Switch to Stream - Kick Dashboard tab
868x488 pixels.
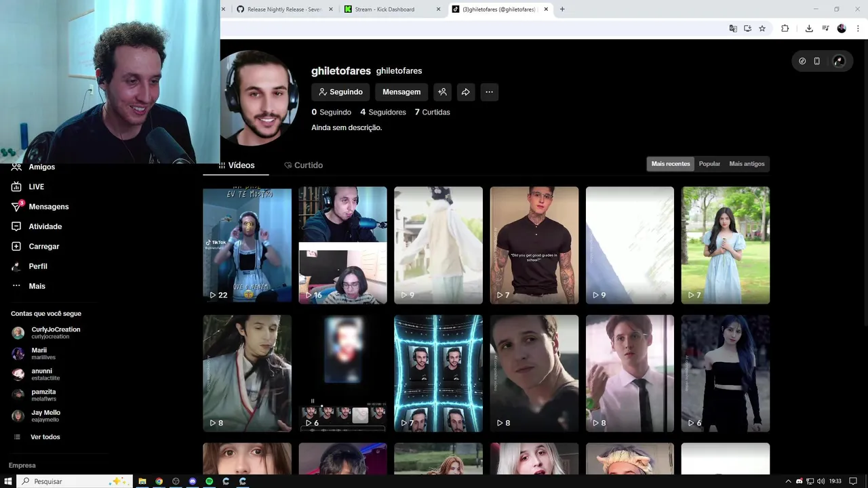392,9
